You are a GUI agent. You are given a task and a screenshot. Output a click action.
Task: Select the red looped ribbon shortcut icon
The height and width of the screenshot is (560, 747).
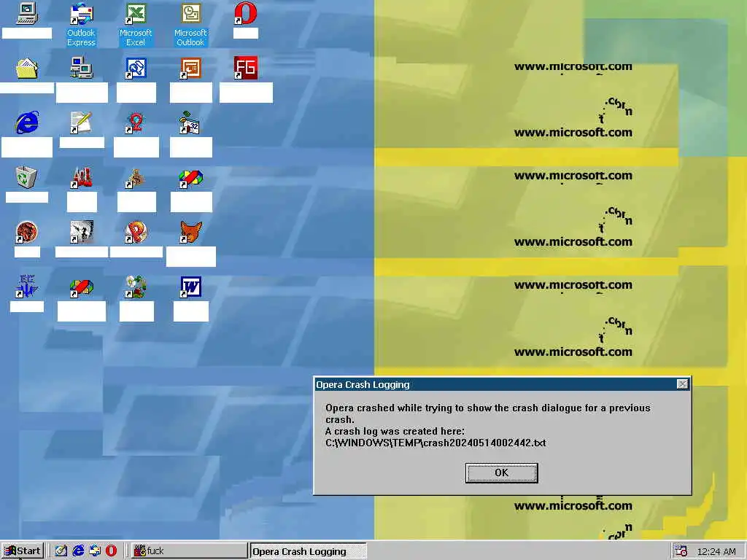point(136,122)
